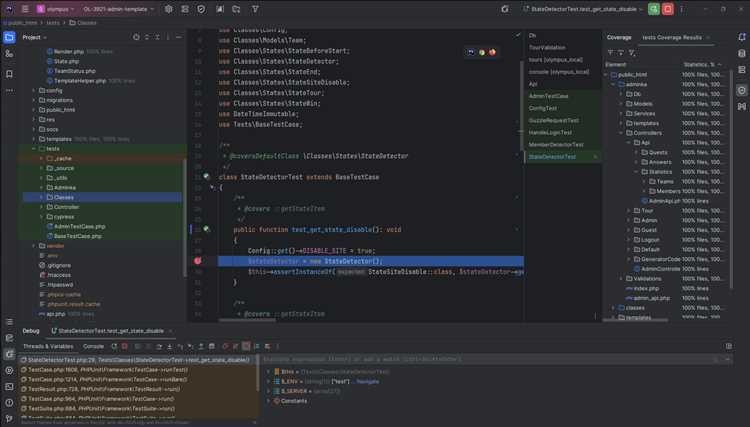750x427 pixels.
Task: Close the tests Coverage Results tab
Action: pos(708,37)
